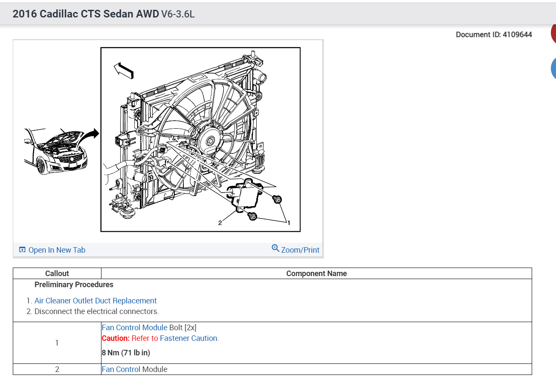This screenshot has width=556, height=392.
Task: Click the Document ID 4109644 text
Action: coord(494,35)
